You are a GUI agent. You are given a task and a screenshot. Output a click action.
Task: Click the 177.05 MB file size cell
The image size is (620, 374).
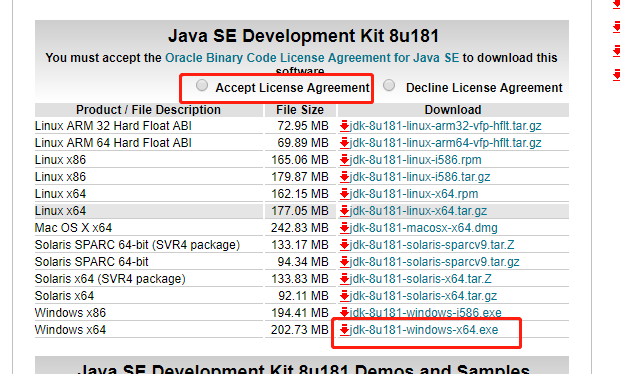coord(300,211)
